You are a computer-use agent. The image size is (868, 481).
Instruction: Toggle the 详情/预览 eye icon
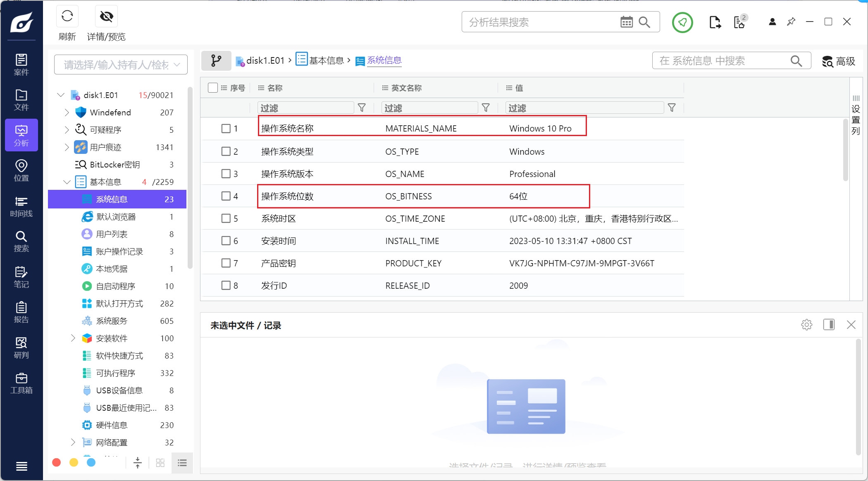[x=106, y=17]
